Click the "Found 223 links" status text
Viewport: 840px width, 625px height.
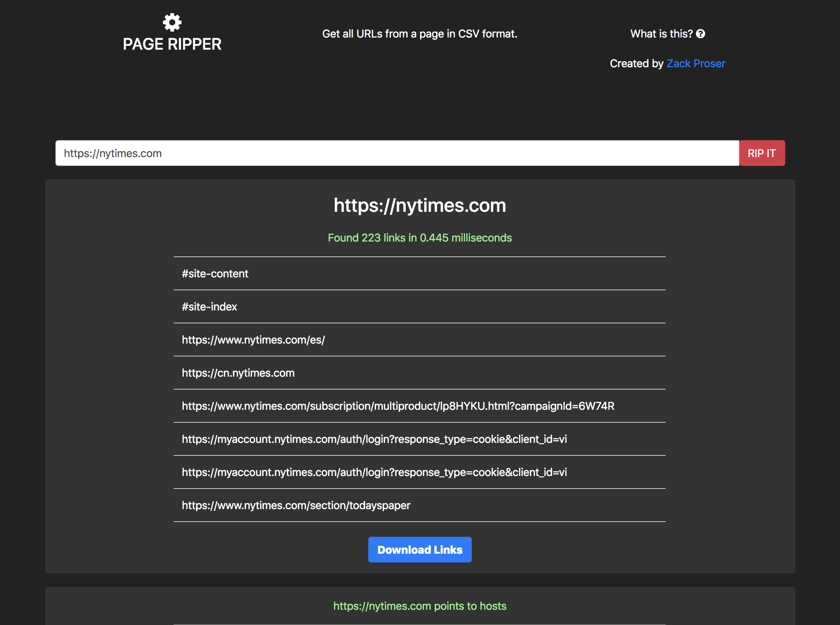(420, 237)
